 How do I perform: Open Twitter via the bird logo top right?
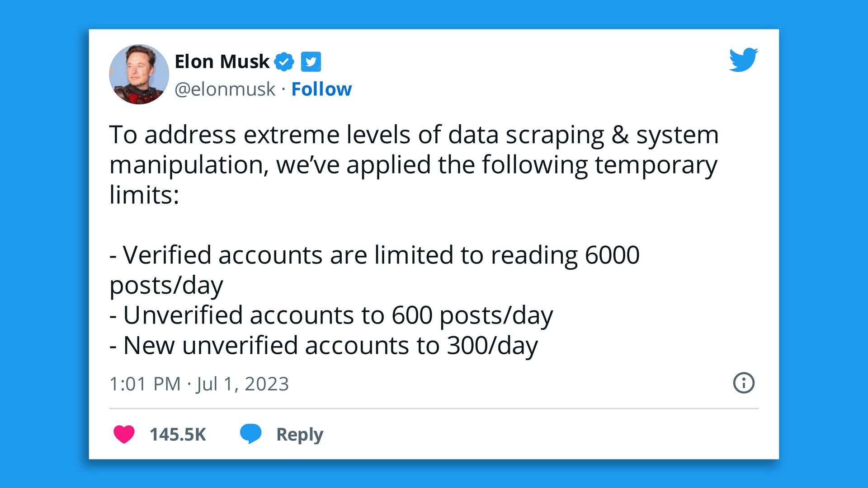[743, 60]
